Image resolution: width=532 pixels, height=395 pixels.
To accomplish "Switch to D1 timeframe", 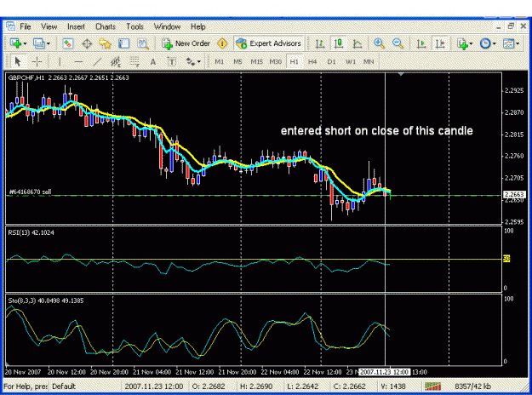I will [331, 62].
